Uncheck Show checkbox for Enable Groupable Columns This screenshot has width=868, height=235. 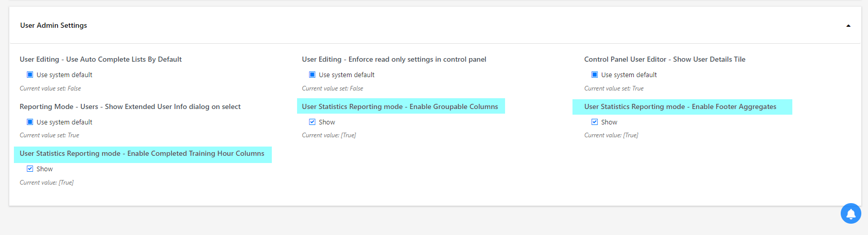pos(312,122)
